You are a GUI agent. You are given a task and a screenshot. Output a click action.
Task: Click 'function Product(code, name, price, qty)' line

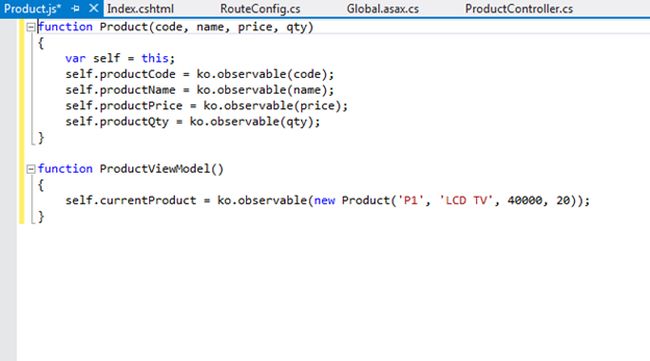pos(176,27)
